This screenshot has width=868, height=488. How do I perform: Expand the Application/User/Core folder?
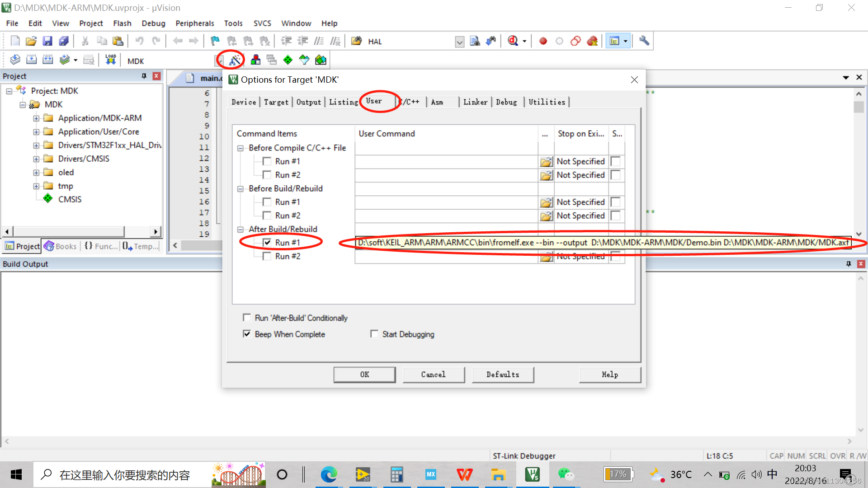(36, 132)
